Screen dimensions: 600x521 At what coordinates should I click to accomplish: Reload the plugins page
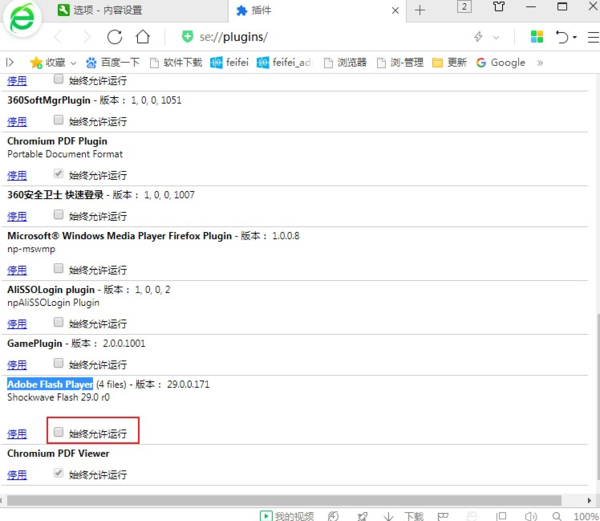tap(114, 37)
